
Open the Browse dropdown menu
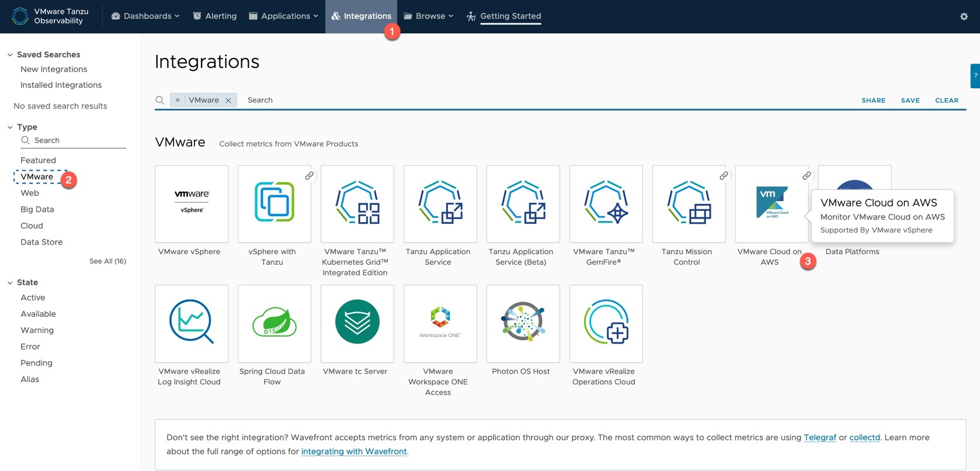click(428, 16)
